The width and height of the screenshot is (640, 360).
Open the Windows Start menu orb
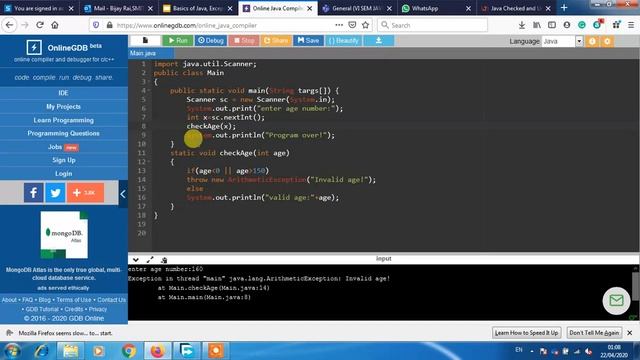[x=13, y=351]
